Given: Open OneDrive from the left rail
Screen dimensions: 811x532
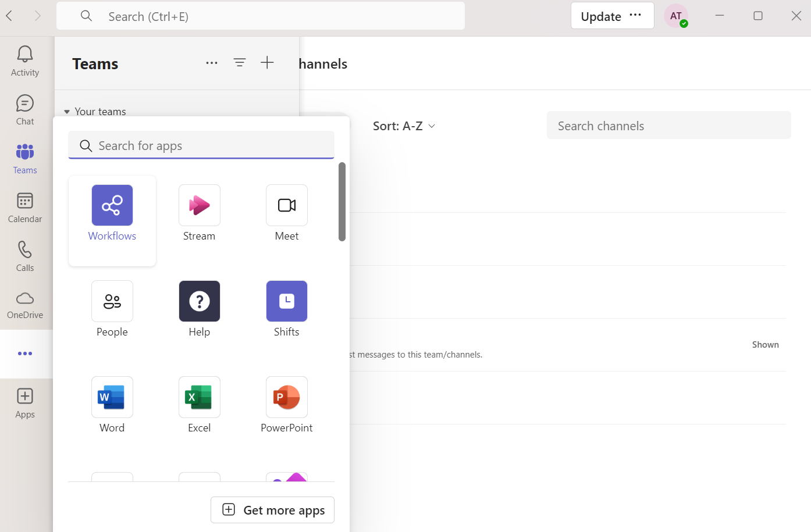Looking at the screenshot, I should point(25,305).
